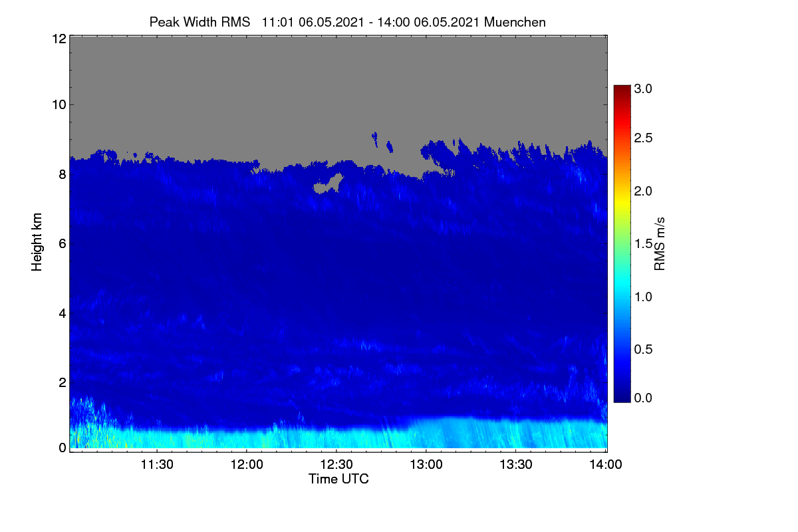The width and height of the screenshot is (798, 532).
Task: Click the 13:00 time tick label
Action: click(426, 465)
